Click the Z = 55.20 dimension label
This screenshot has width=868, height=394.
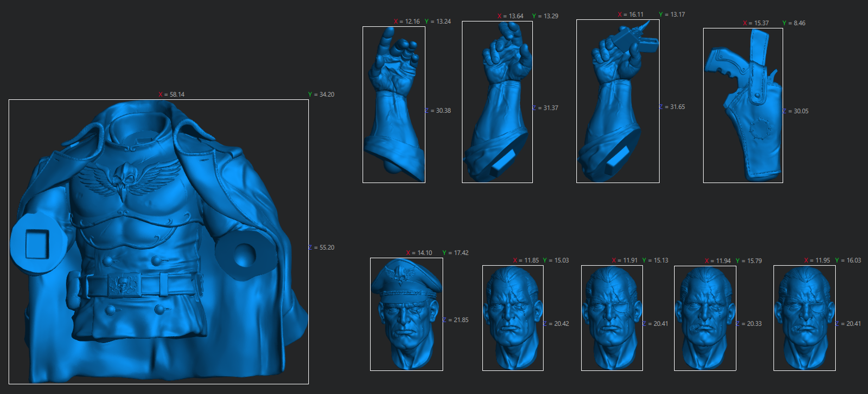click(x=321, y=248)
